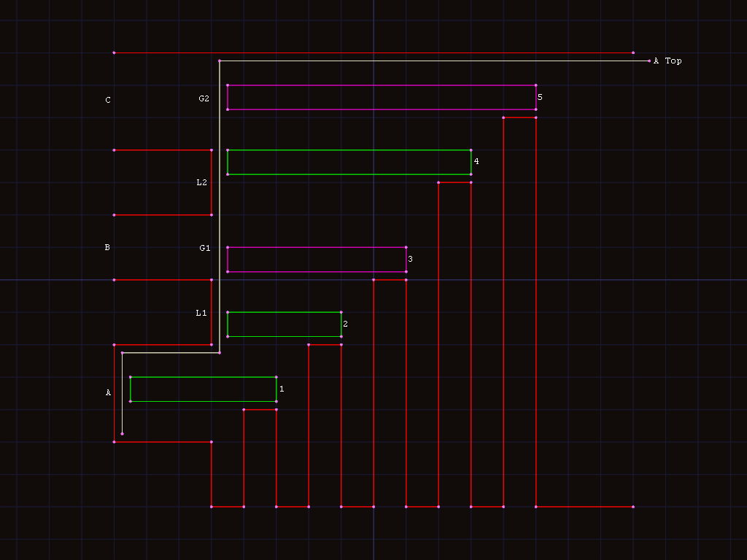Select the "C" label on the left
747x560 pixels.
tap(108, 100)
